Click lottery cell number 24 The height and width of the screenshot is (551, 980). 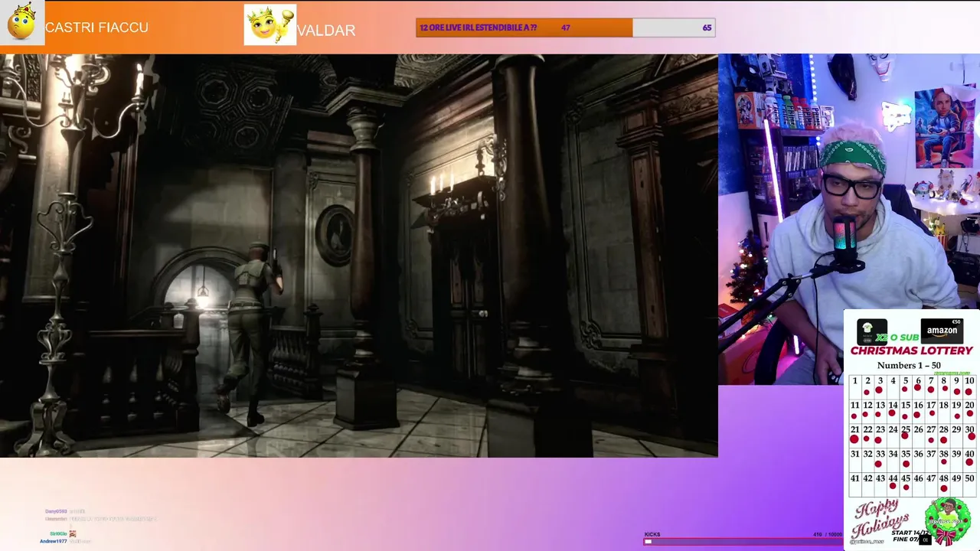[x=893, y=435]
